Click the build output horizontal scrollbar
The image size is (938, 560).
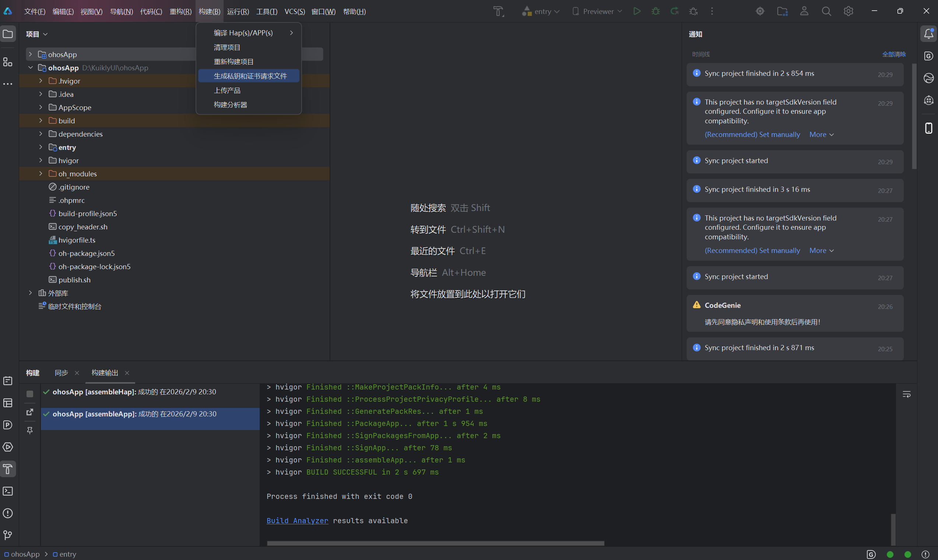click(435, 543)
